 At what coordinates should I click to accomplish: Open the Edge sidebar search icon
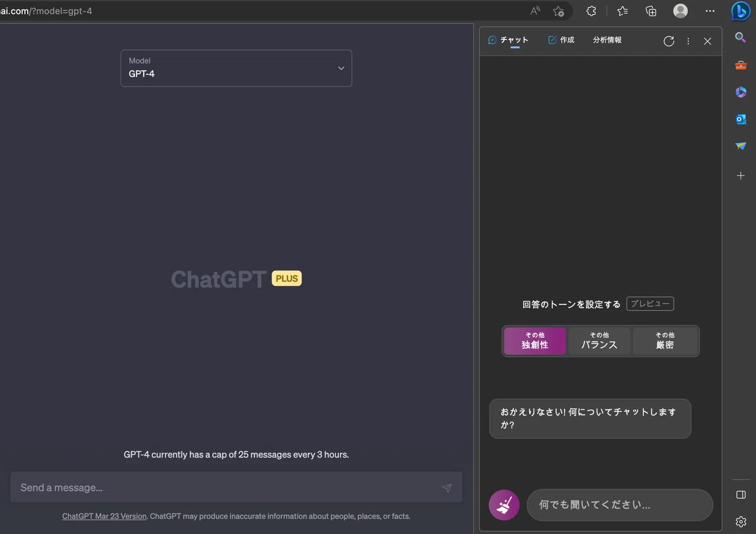741,38
